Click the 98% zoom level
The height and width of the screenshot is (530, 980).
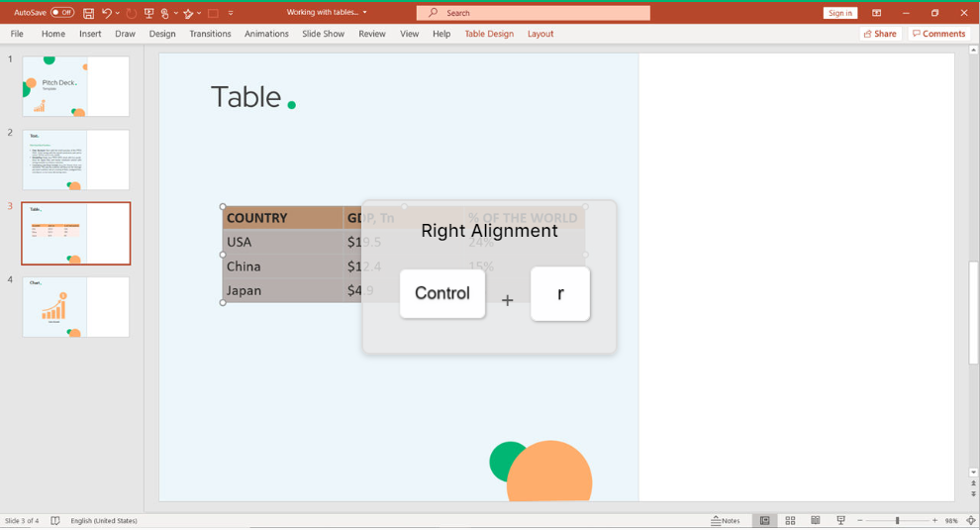pos(951,521)
